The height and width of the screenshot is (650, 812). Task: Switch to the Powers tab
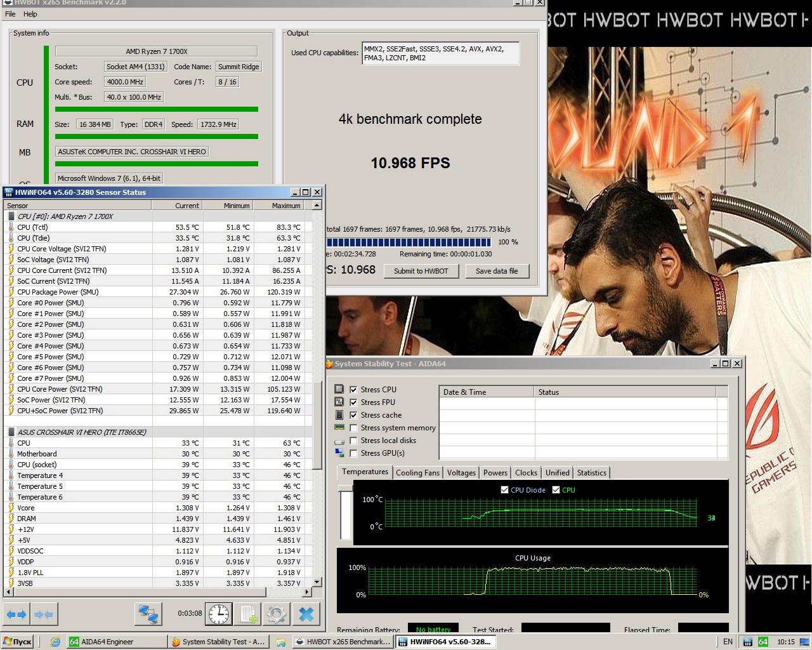495,473
